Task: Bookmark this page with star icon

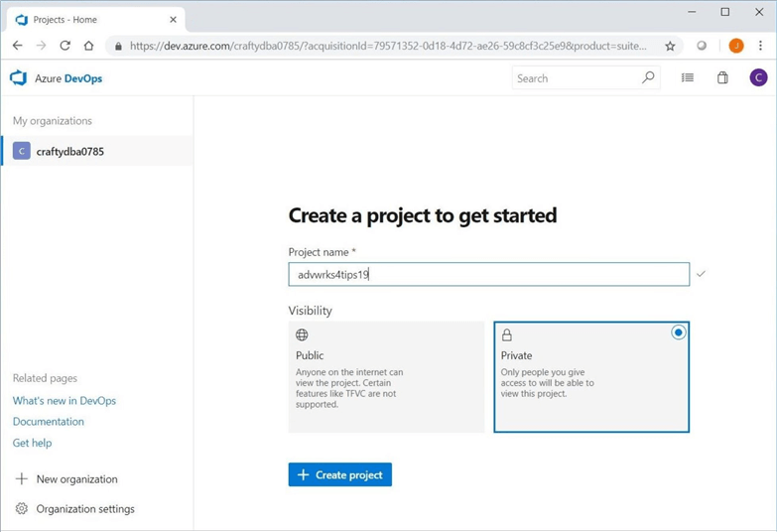Action: [x=670, y=46]
